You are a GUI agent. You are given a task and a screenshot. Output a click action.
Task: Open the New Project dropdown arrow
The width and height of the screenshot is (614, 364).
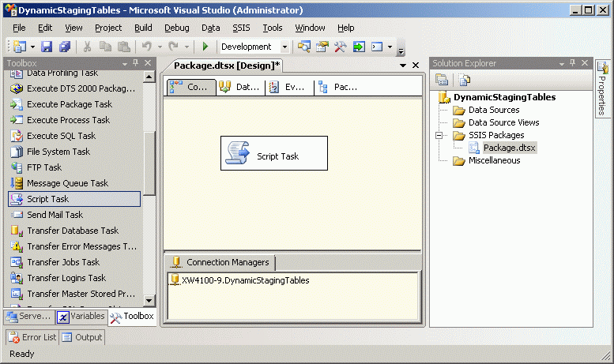click(x=32, y=47)
